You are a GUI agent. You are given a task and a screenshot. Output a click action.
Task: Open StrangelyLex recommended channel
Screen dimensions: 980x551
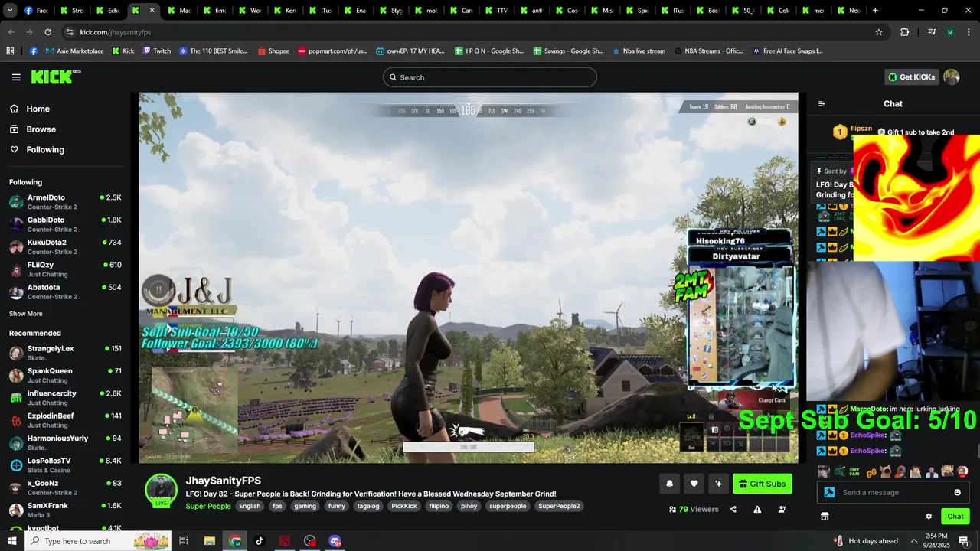click(65, 353)
